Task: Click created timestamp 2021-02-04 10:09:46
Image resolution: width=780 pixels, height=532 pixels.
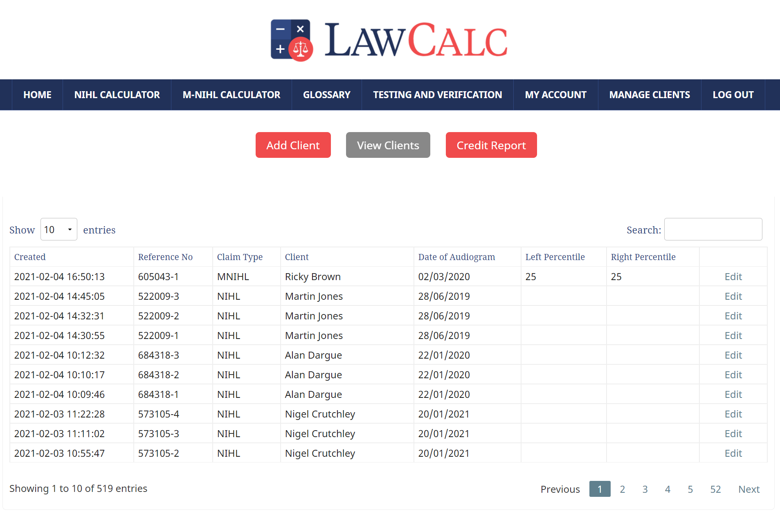Action: (x=59, y=395)
